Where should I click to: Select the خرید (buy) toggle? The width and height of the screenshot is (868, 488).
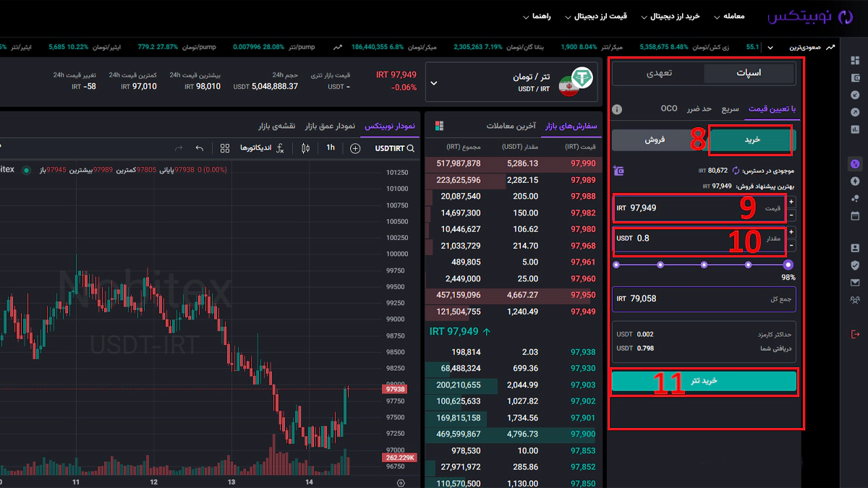point(752,140)
